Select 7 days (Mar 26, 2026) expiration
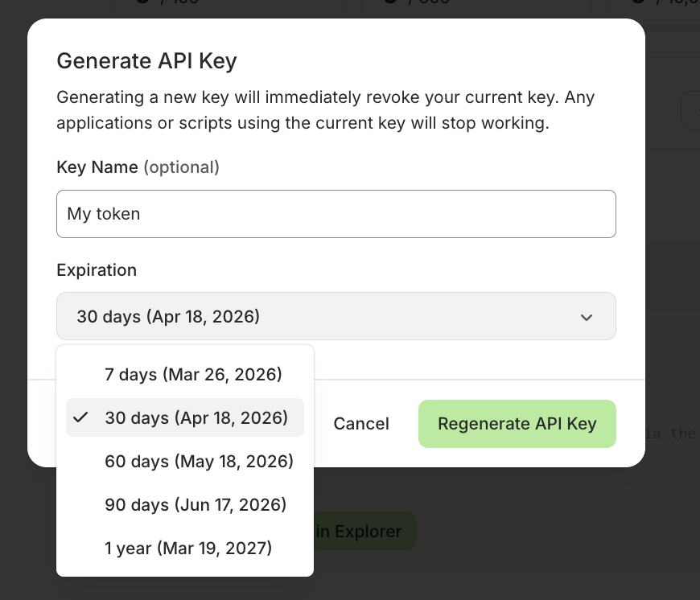Screen dimensions: 700x600 click(193, 374)
